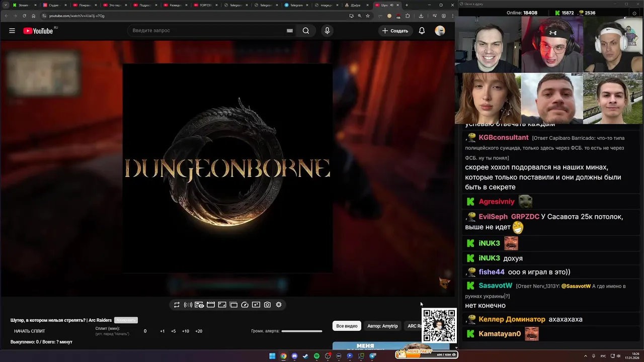
Task: Open the on-screen keyboard icon in search box
Action: tap(290, 31)
